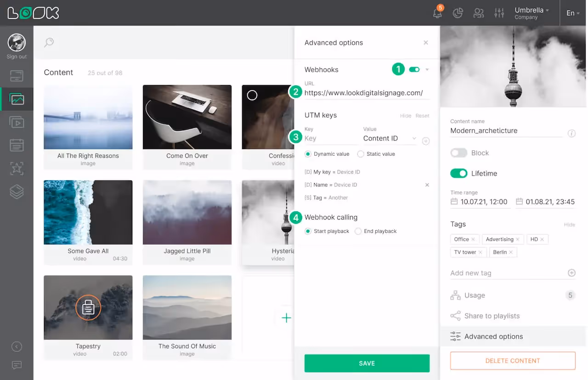This screenshot has height=380, width=588.
Task: Select the layers stack icon in the sidebar
Action: click(x=17, y=192)
